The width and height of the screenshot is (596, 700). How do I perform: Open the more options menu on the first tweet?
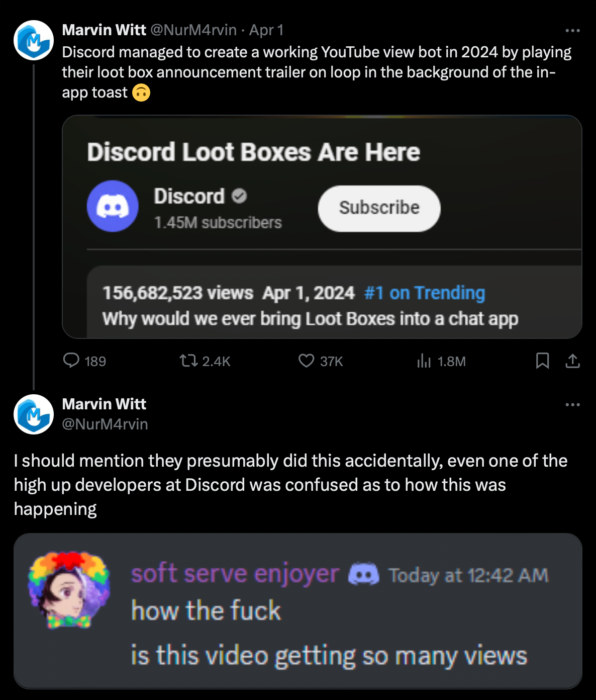pyautogui.click(x=572, y=30)
